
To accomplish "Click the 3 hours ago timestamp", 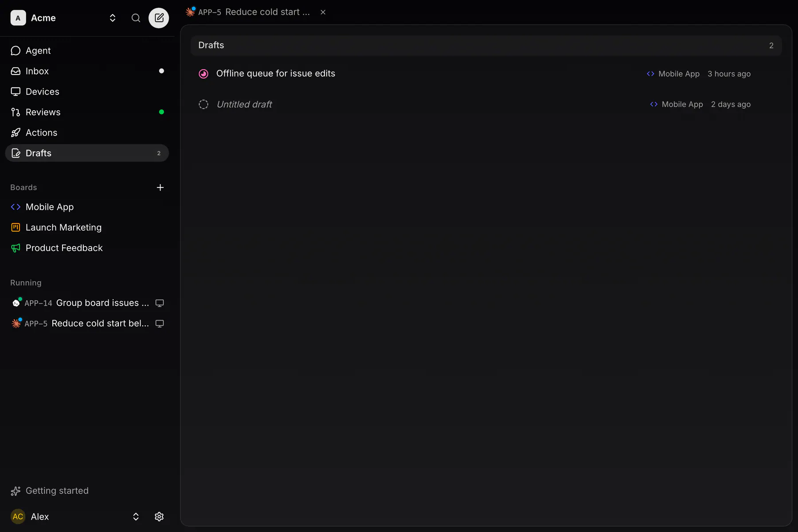I will 729,74.
